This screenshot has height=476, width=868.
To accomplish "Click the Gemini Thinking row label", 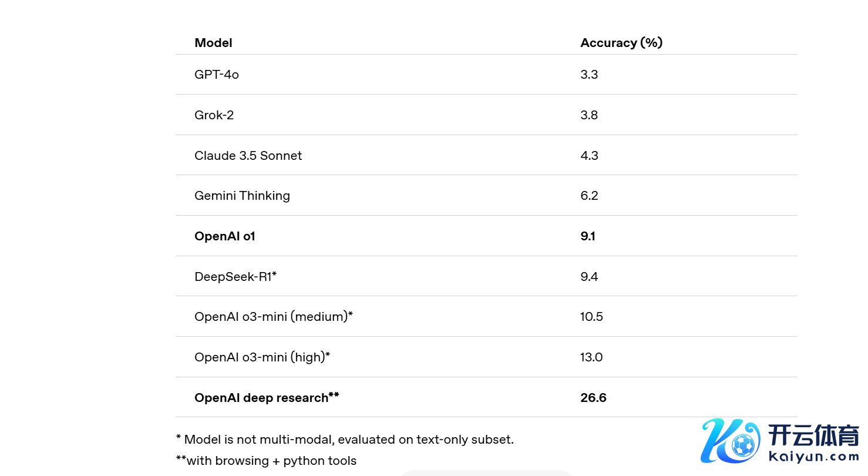I will (242, 196).
